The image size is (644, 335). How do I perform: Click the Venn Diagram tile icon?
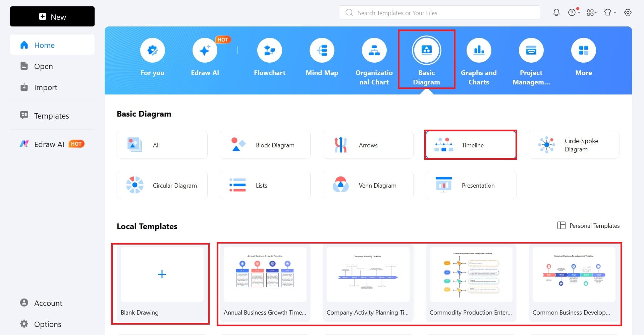point(341,185)
